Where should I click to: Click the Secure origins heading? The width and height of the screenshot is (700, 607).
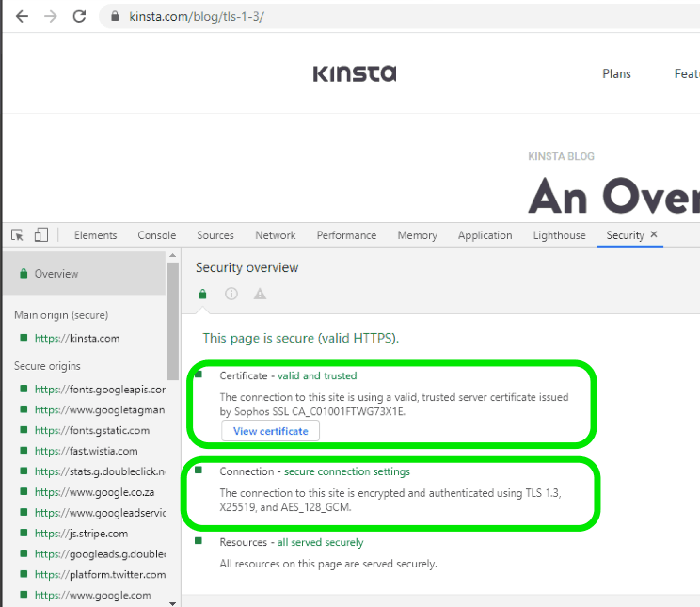pos(47,366)
